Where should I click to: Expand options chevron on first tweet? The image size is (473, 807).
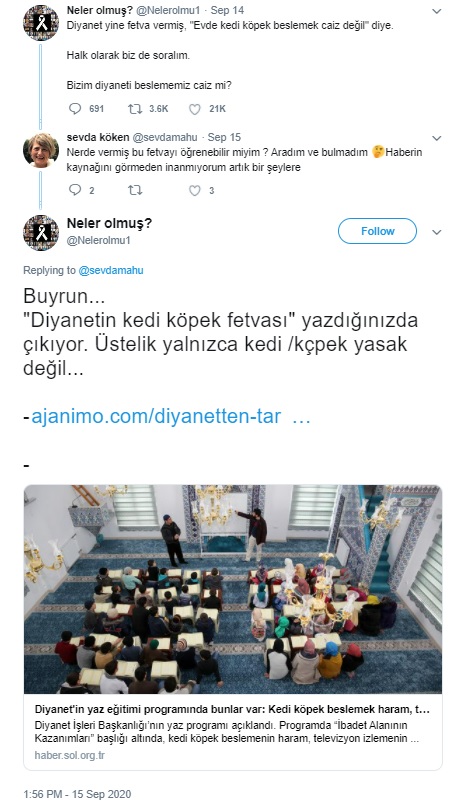pyautogui.click(x=436, y=11)
